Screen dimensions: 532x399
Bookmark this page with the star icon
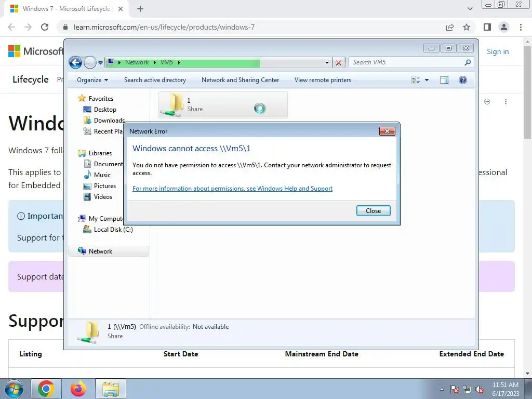[x=467, y=27]
